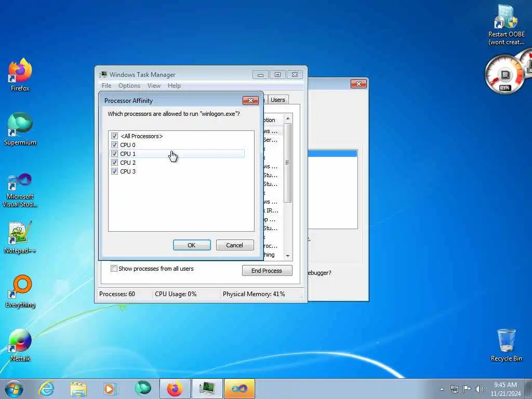
Task: Open the Action Center flag icon
Action: (x=467, y=389)
